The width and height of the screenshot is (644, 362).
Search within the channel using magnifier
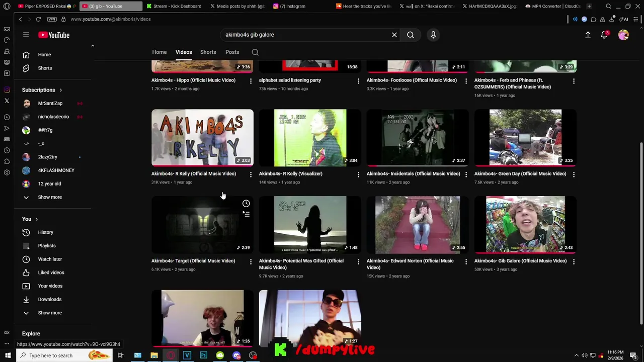[x=255, y=52]
